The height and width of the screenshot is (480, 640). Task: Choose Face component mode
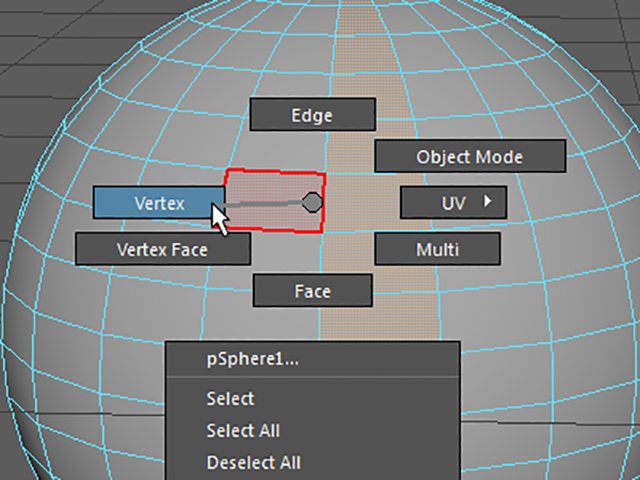click(313, 291)
